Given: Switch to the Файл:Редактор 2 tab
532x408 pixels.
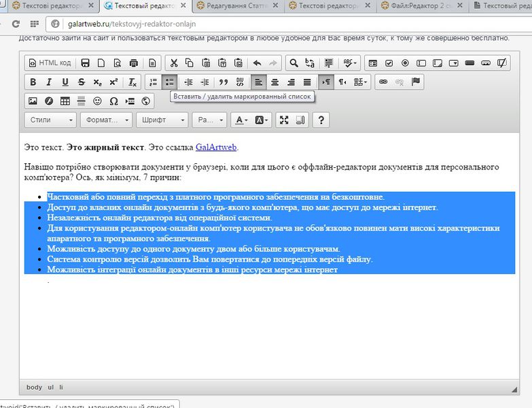Looking at the screenshot, I should tap(418, 6).
